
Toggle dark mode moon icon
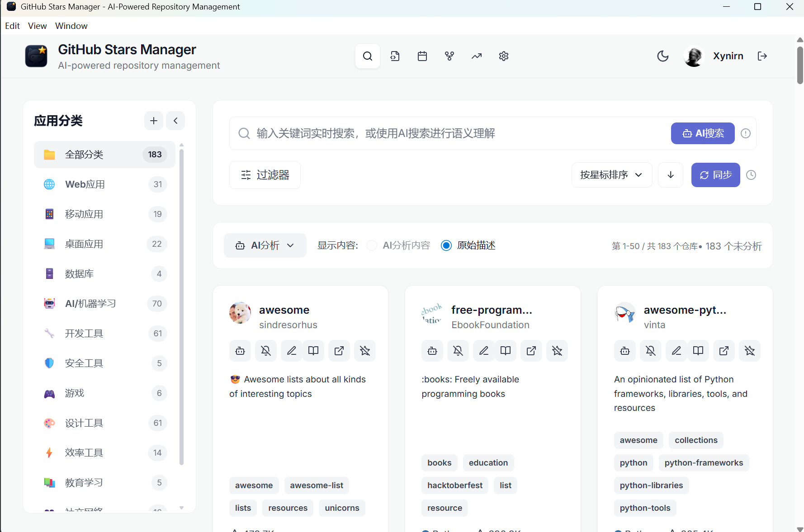coord(663,56)
